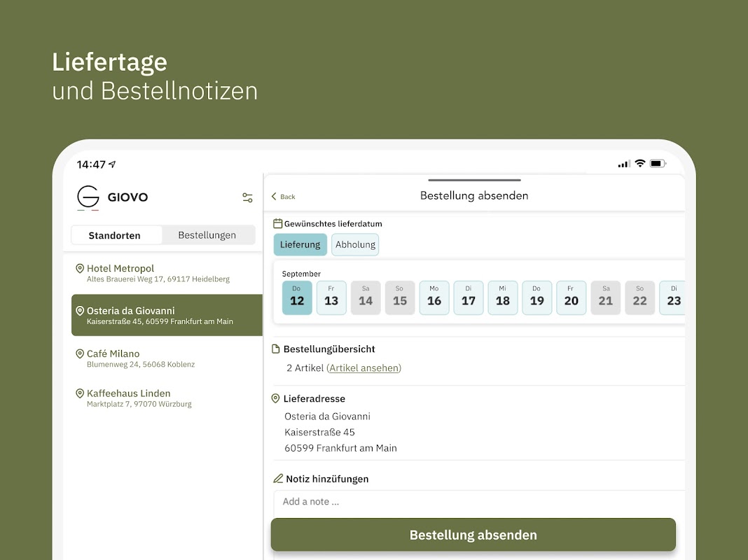Viewport: 748px width, 560px height.
Task: Choose the Lieferung delivery option
Action: click(300, 244)
